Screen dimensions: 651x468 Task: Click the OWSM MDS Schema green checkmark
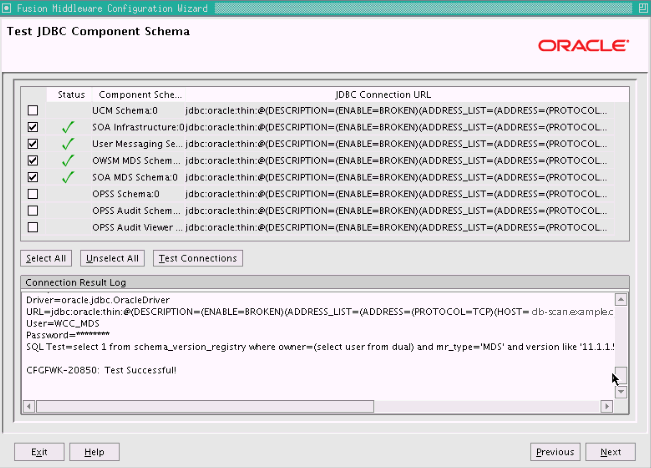click(x=68, y=160)
